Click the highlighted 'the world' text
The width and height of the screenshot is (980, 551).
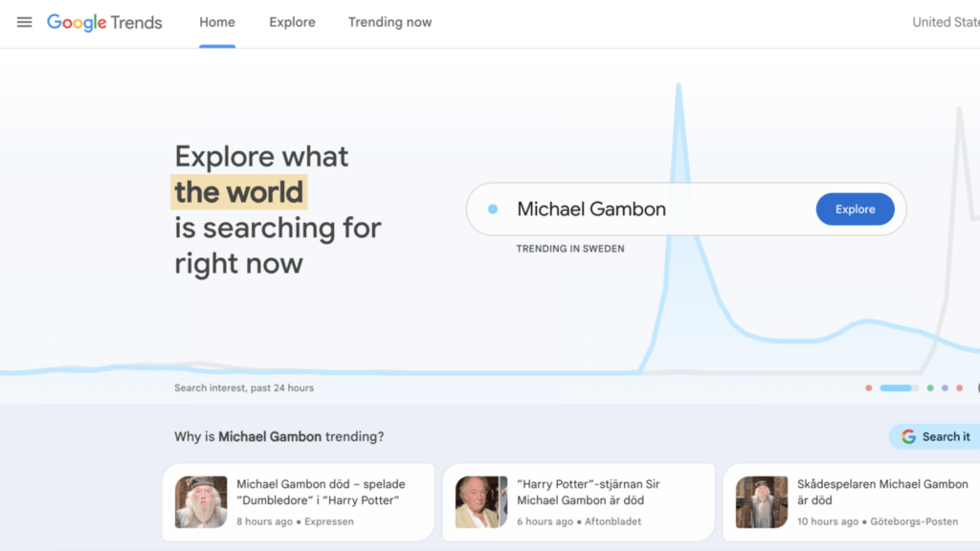[x=238, y=192]
